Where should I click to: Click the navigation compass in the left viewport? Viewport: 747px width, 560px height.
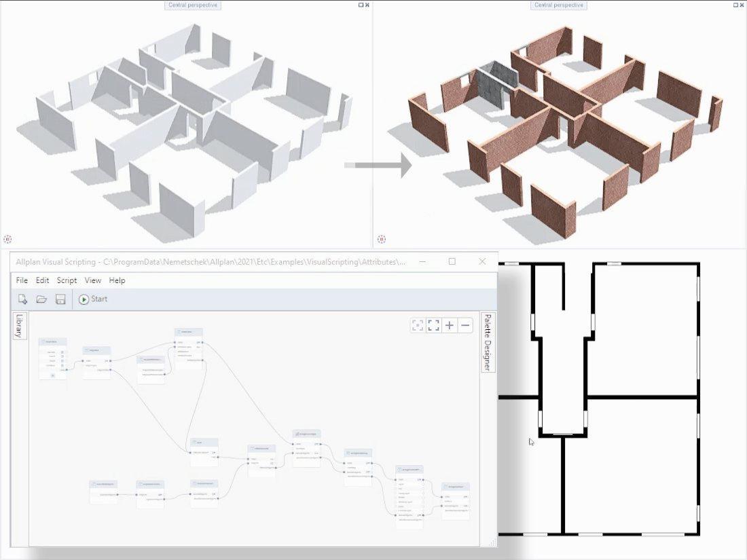click(8, 239)
